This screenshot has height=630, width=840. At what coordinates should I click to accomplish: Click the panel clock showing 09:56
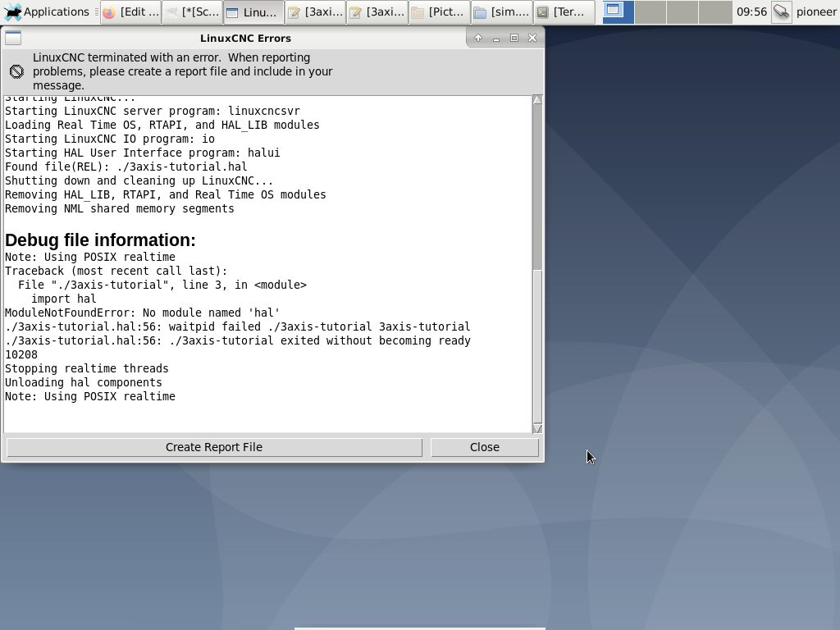[751, 11]
